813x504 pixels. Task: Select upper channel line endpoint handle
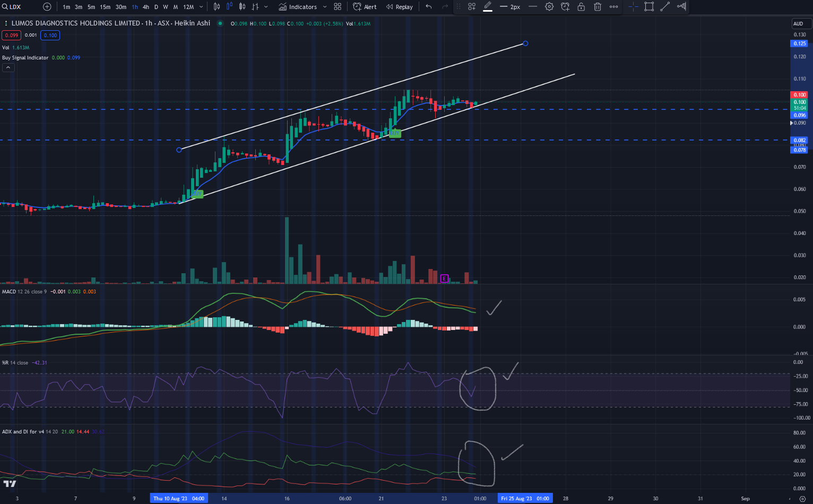(x=525, y=43)
